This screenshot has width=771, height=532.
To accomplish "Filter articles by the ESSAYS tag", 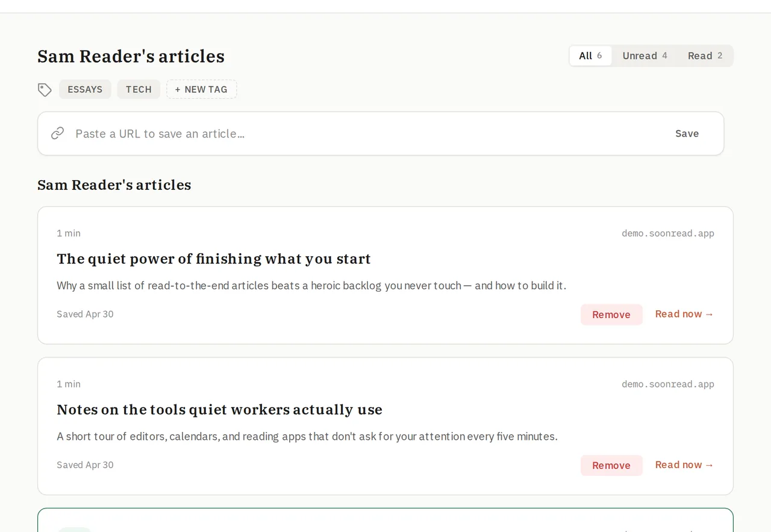I will coord(85,89).
